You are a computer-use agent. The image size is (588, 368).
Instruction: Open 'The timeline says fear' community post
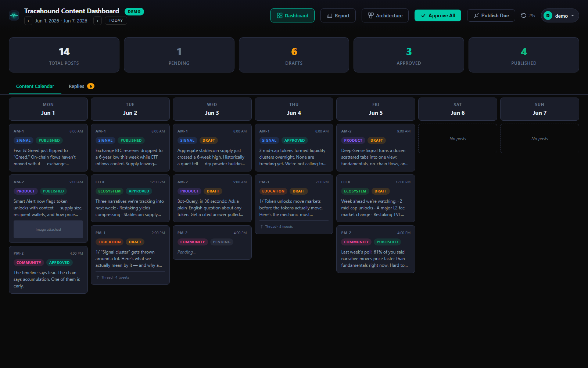48,270
